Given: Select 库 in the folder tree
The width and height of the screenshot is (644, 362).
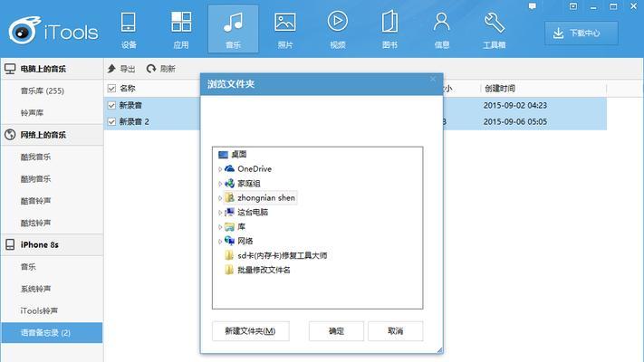Looking at the screenshot, I should click(x=235, y=226).
